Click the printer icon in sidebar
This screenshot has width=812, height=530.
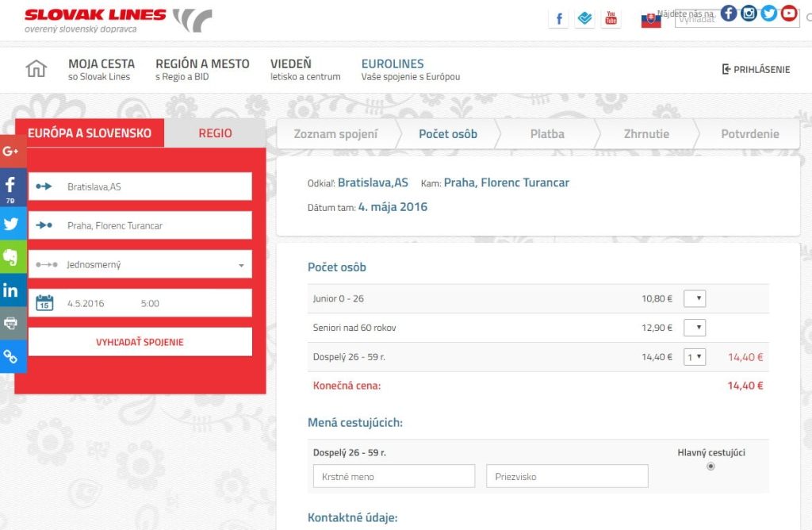point(11,323)
